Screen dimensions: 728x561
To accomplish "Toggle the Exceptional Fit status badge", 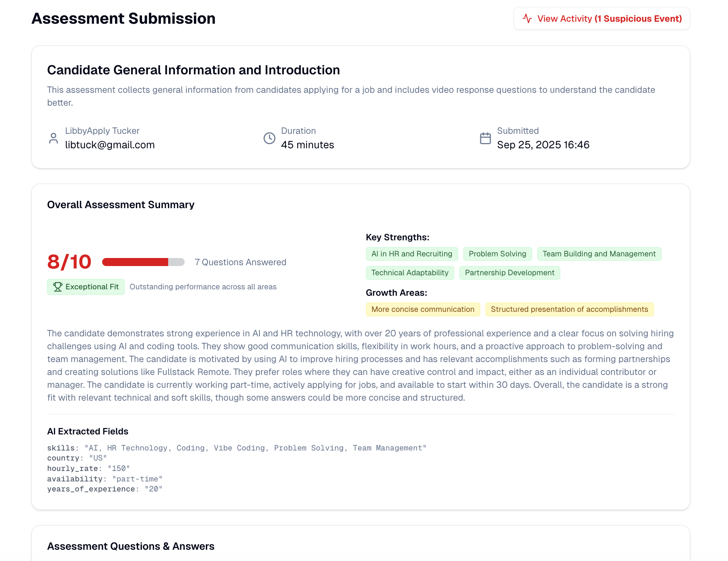I will pyautogui.click(x=85, y=287).
